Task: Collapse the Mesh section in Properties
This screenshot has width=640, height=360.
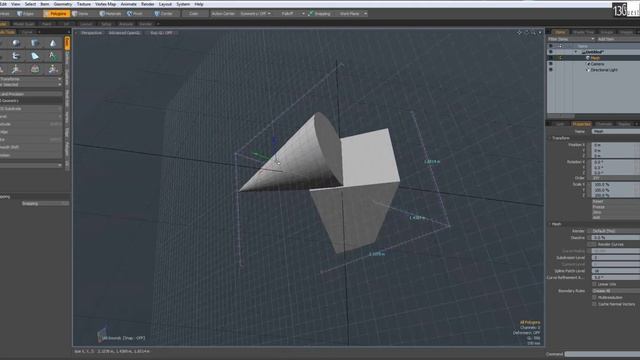Action: (x=549, y=224)
